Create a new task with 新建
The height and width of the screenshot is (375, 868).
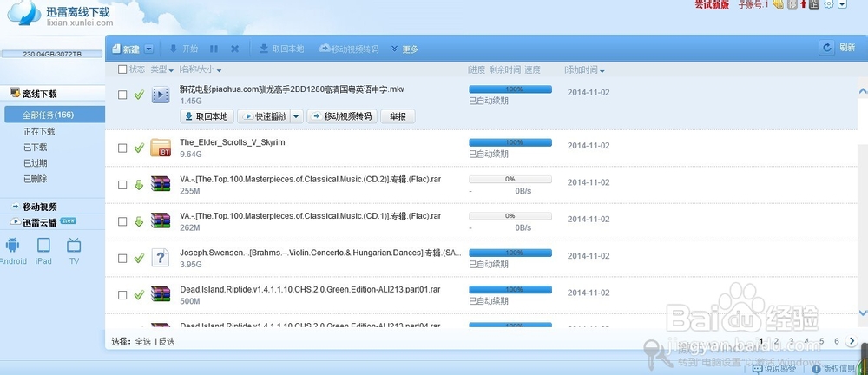pyautogui.click(x=126, y=49)
